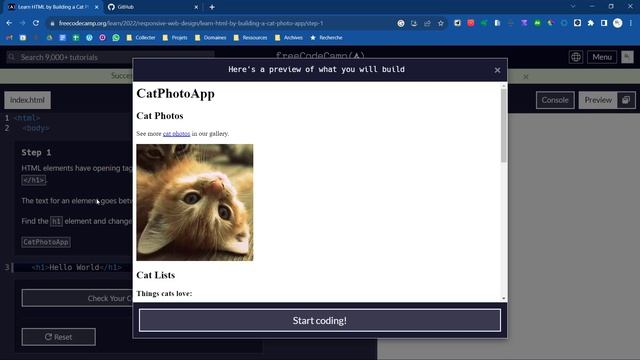This screenshot has height=360, width=640.
Task: Open the Recherche starred bookmark
Action: pos(326,38)
